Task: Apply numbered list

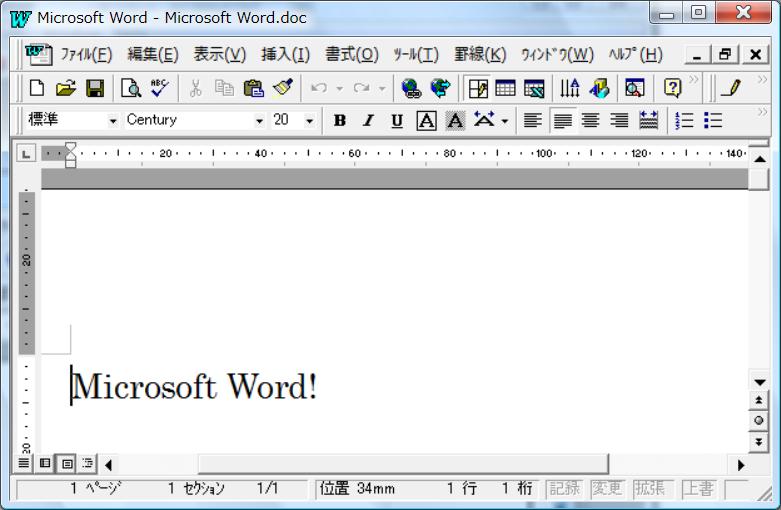Action: tap(684, 121)
